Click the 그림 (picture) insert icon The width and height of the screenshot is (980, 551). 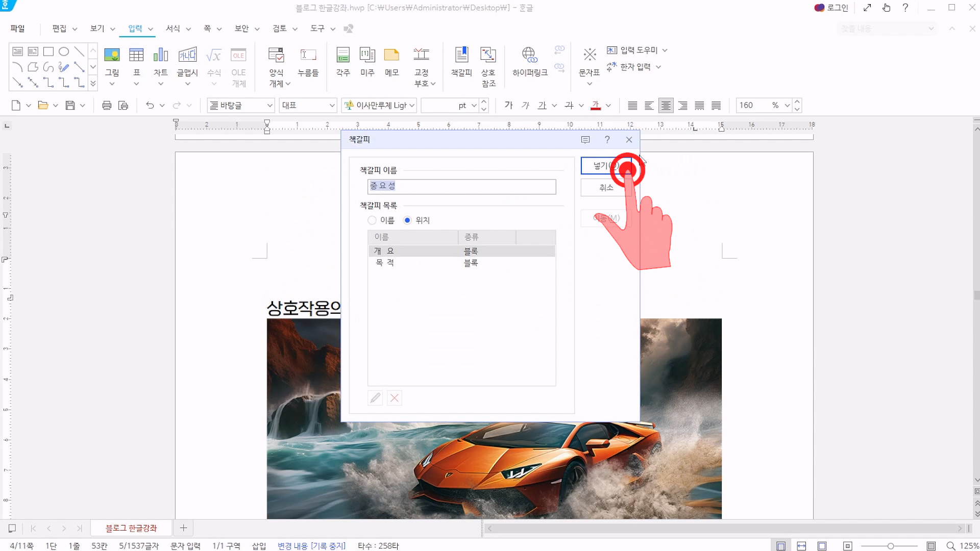(112, 55)
